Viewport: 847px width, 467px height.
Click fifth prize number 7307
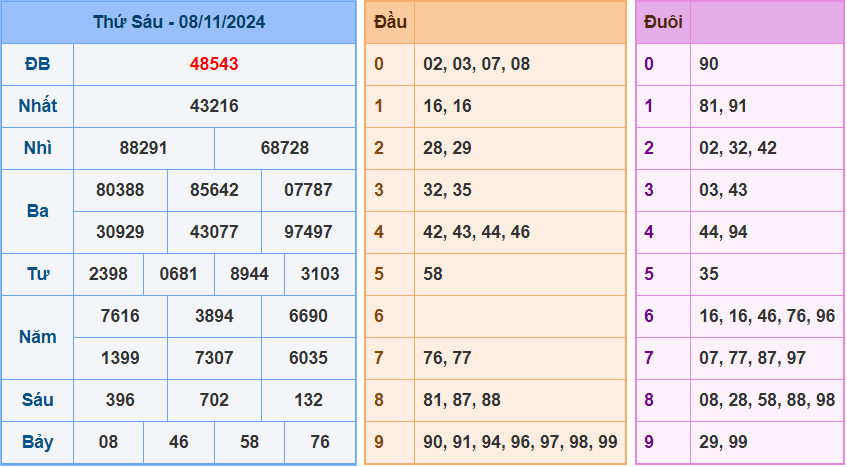tap(214, 358)
